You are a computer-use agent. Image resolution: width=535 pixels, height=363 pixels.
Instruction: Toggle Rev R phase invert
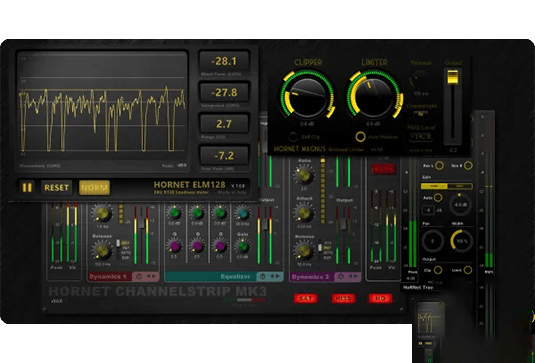tap(468, 166)
